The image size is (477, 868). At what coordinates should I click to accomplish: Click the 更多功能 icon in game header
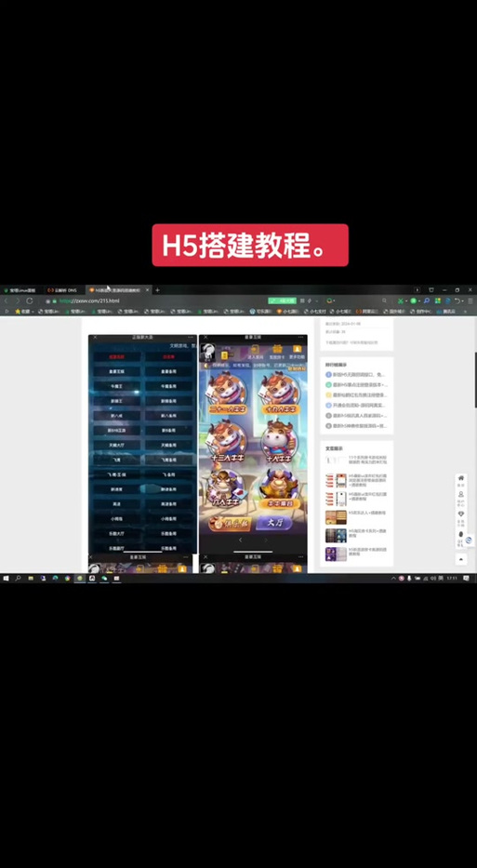(x=298, y=352)
